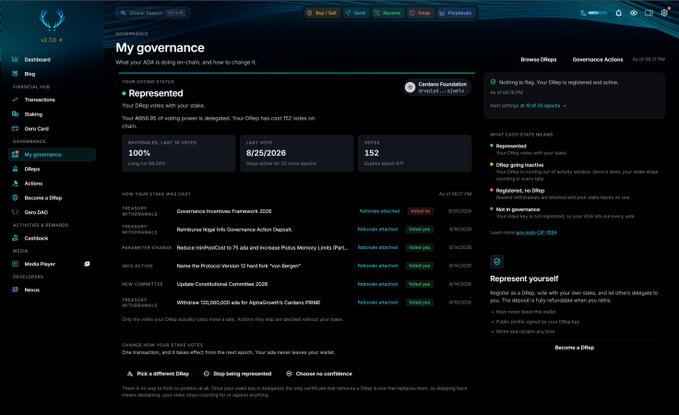The height and width of the screenshot is (415, 679).
Task: Click the Cardano Foundation DRep avatar
Action: pyautogui.click(x=410, y=88)
